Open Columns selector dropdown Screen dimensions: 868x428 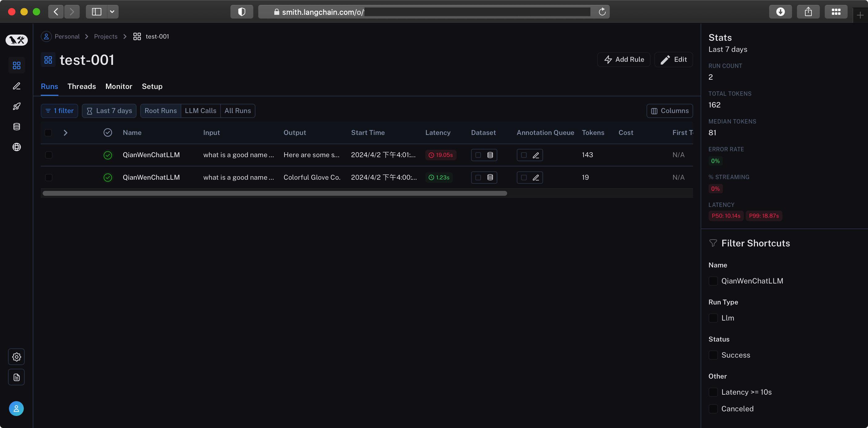(x=669, y=111)
